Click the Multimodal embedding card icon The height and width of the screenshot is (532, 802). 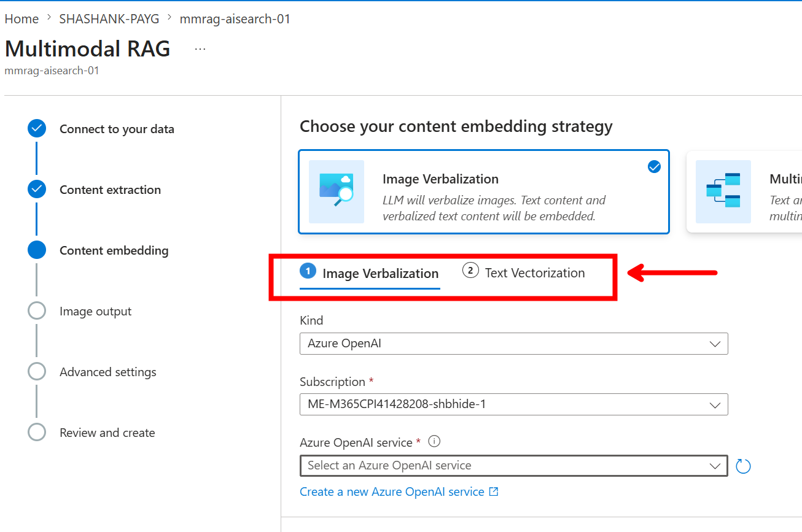coord(723,191)
